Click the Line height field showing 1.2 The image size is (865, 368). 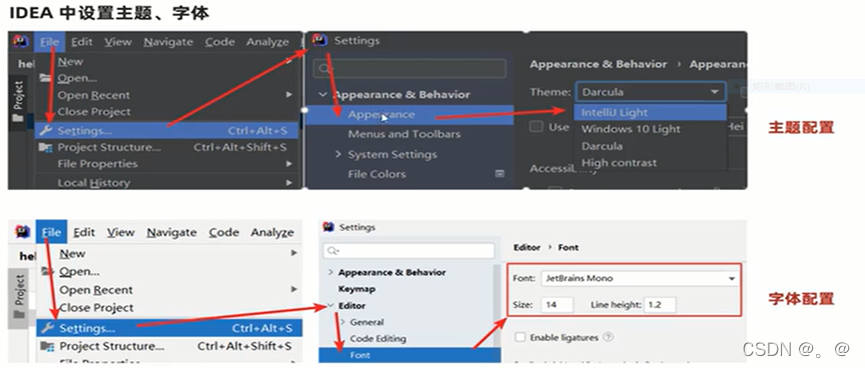pos(660,305)
